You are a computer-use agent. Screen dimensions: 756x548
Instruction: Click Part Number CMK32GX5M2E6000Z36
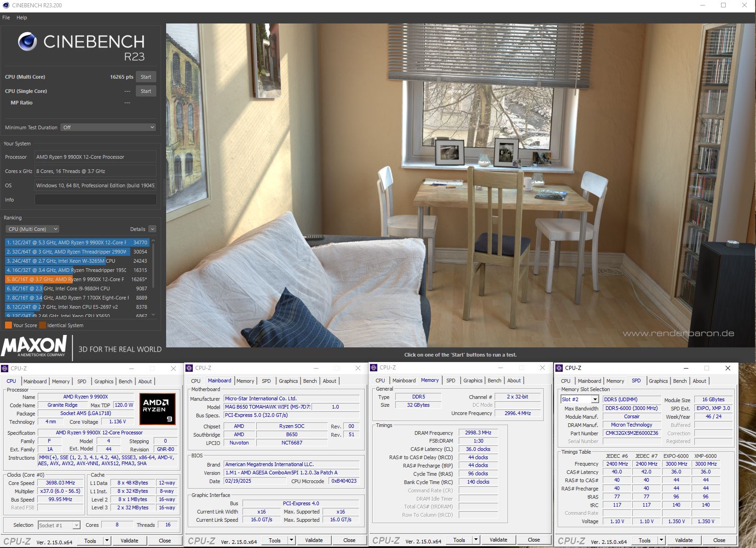632,433
